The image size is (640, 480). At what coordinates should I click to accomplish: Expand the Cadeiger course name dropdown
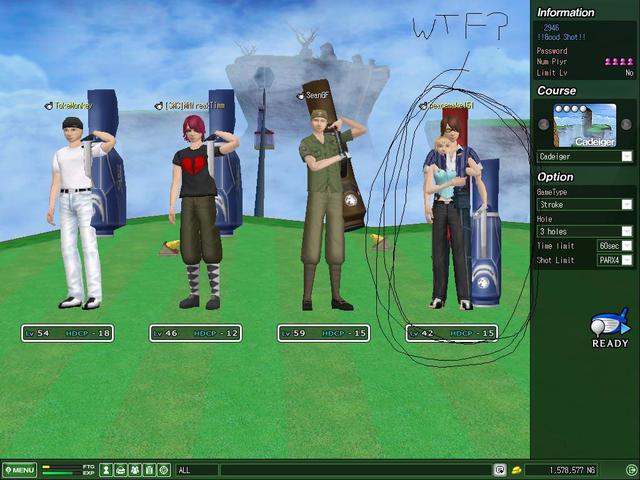tap(627, 157)
